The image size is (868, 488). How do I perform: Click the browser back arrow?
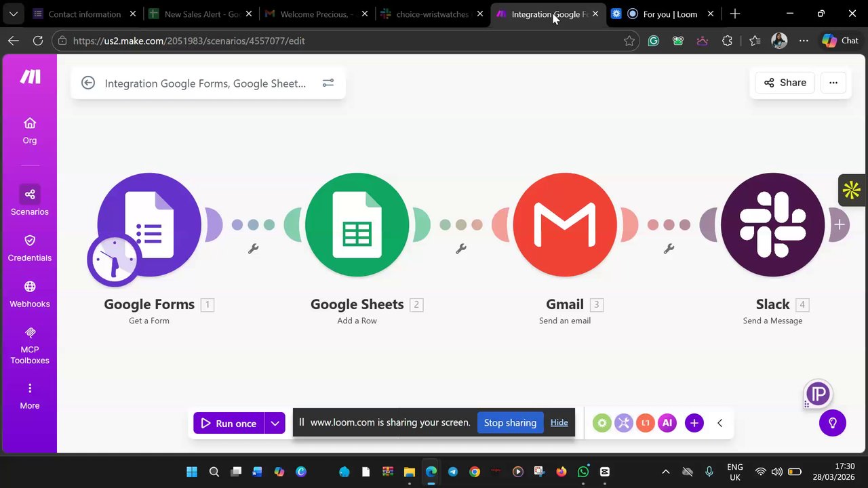[x=14, y=41]
